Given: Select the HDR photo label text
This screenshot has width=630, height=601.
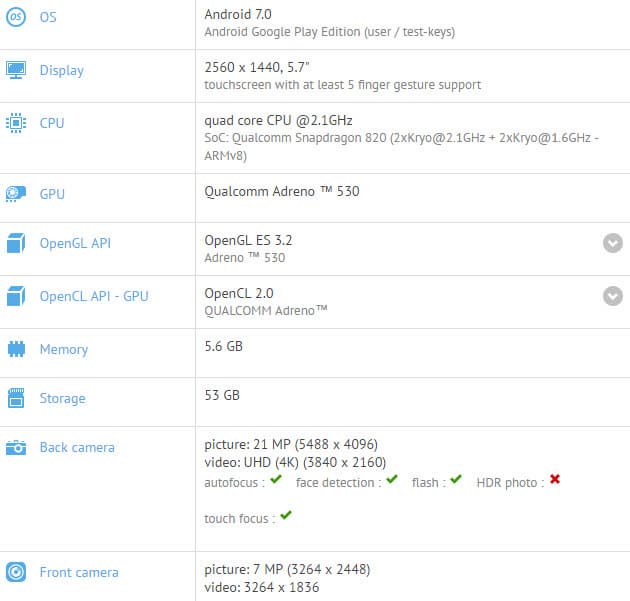Looking at the screenshot, I should pyautogui.click(x=510, y=483).
